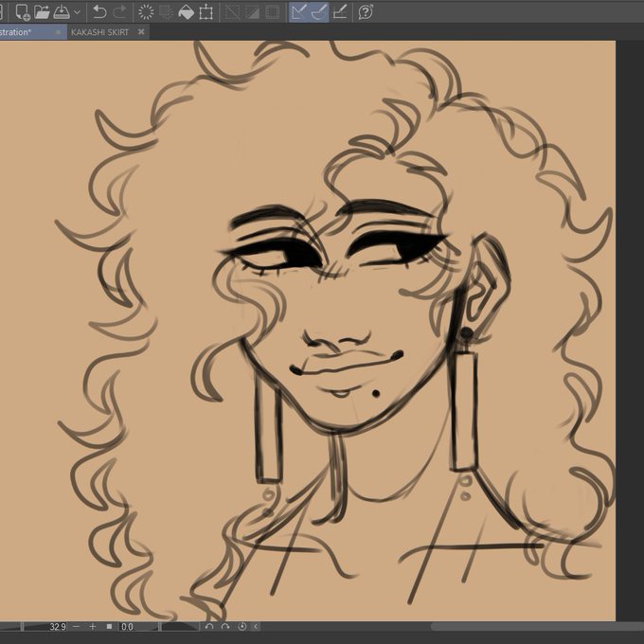The width and height of the screenshot is (644, 644).
Task: Reset the canvas rotation
Action: (x=241, y=626)
